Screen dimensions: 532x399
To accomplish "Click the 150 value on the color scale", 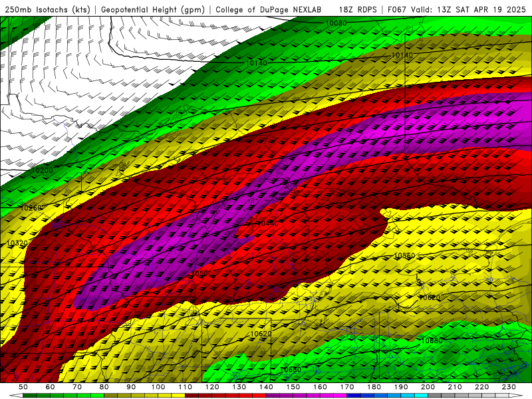I will pyautogui.click(x=293, y=387).
